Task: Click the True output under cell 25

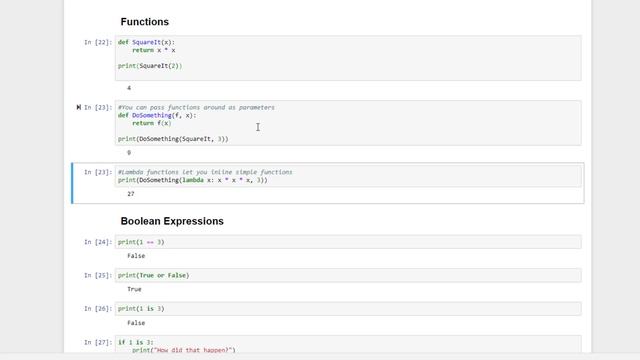Action: pyautogui.click(x=134, y=289)
